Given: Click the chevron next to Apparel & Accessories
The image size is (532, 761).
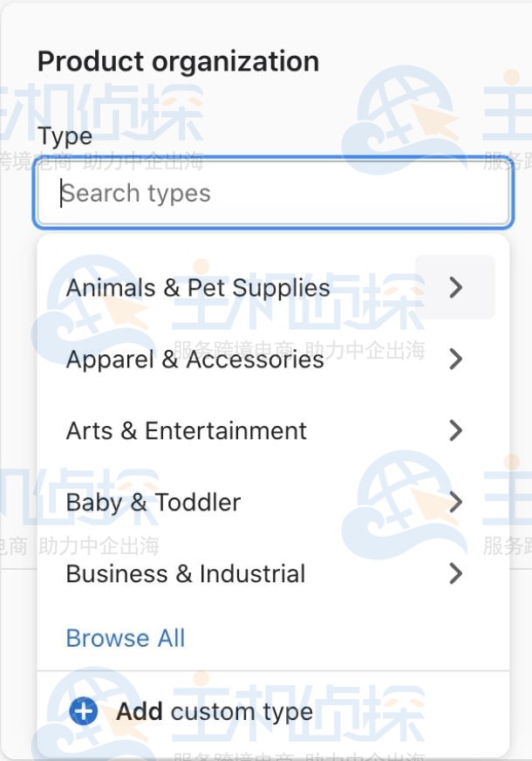Looking at the screenshot, I should coord(455,359).
